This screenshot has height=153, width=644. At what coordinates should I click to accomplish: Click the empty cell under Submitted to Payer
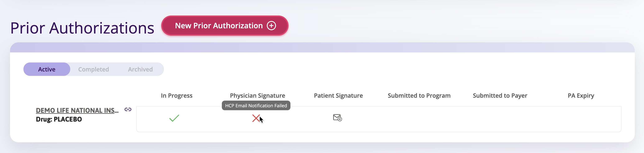500,119
